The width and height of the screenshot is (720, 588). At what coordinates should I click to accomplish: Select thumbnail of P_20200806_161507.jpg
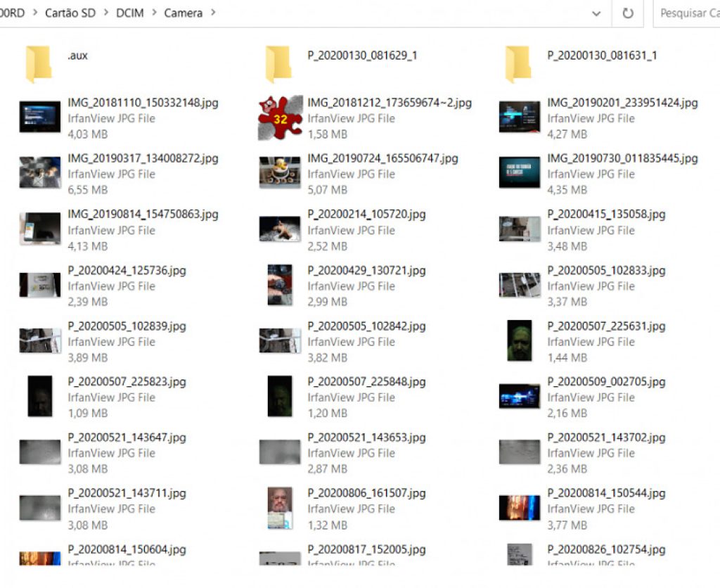click(x=280, y=508)
